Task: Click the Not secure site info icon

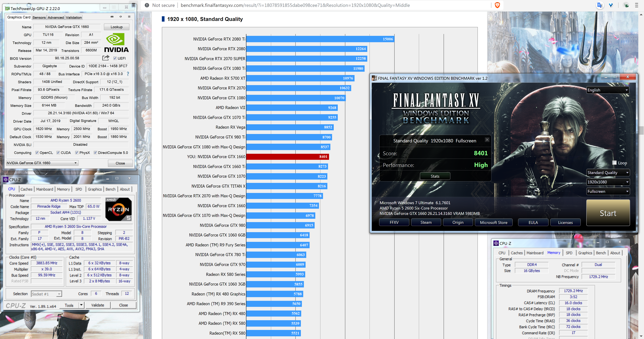Action: coord(147,5)
